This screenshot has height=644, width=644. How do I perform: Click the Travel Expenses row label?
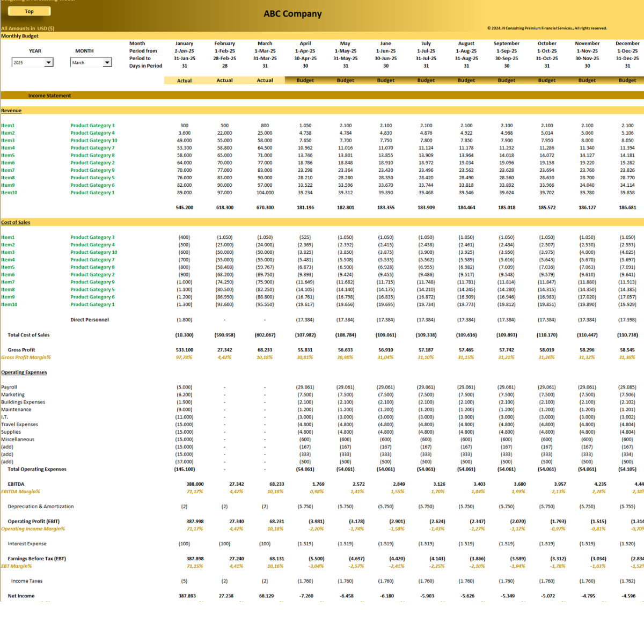19,425
